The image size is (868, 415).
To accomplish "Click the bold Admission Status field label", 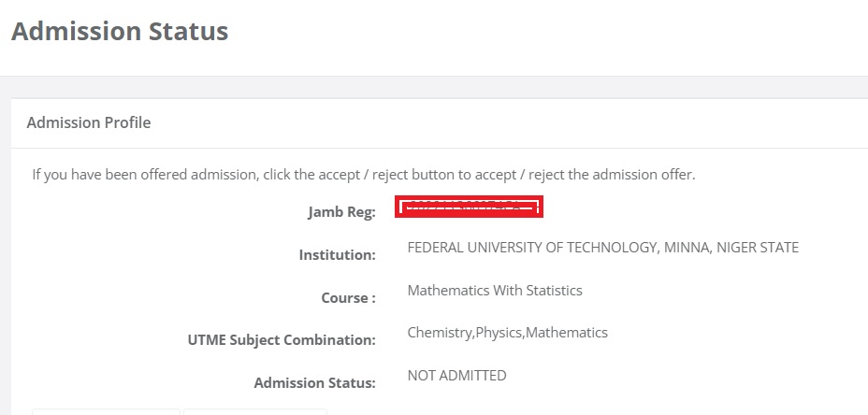I will point(314,383).
